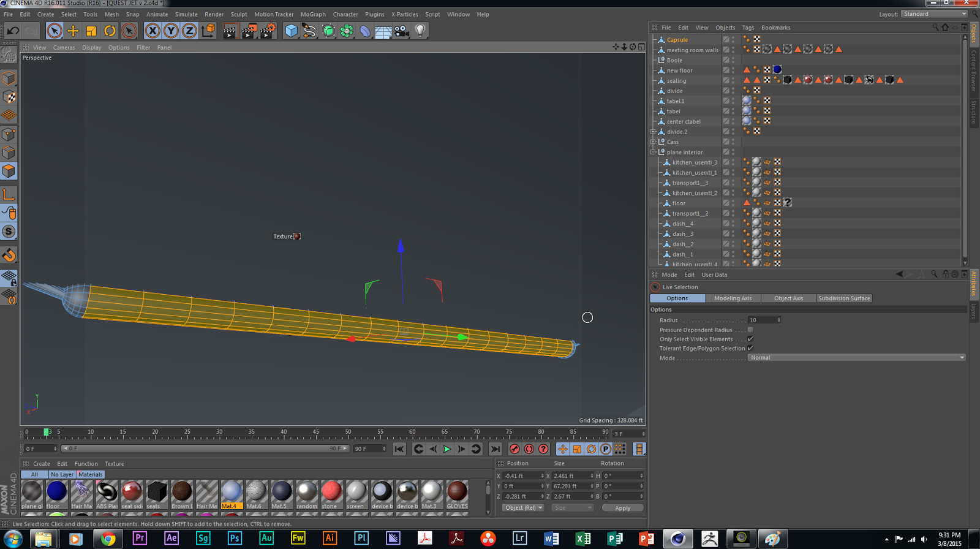
Task: Enable Pressure Dependent Radius checkbox
Action: (750, 330)
